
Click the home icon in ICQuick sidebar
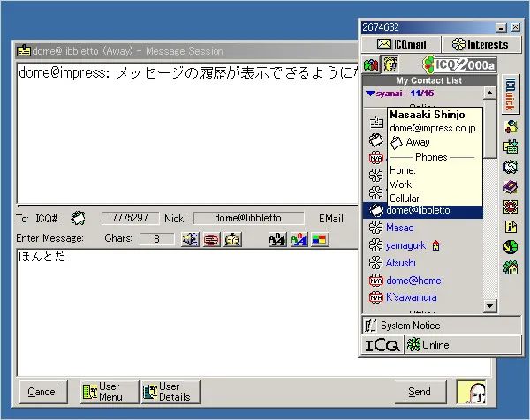click(x=511, y=266)
